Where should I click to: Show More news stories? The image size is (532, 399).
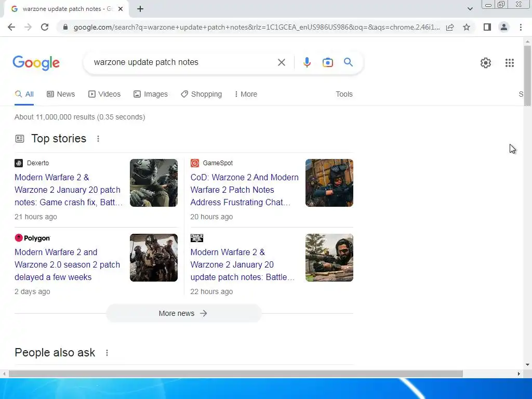(183, 313)
